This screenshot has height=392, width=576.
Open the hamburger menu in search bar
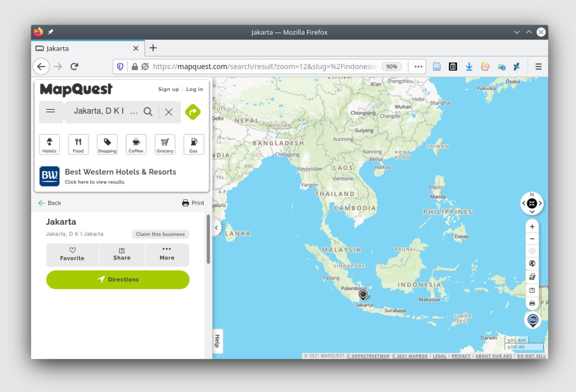pos(51,111)
